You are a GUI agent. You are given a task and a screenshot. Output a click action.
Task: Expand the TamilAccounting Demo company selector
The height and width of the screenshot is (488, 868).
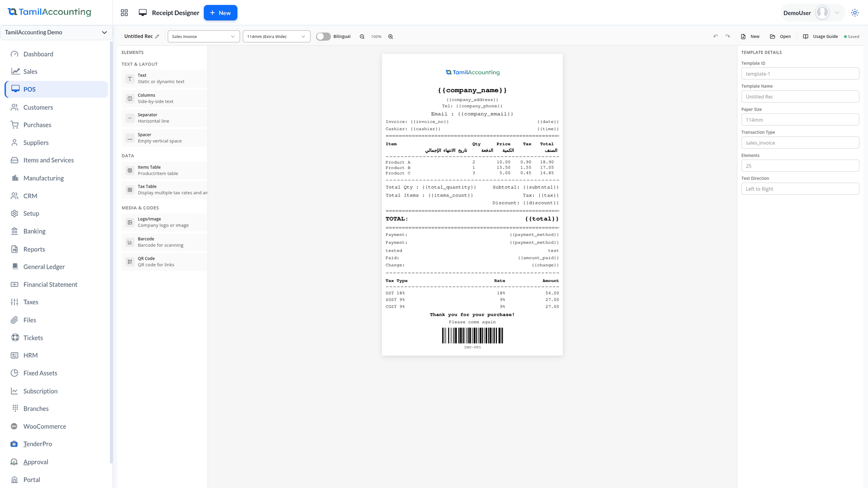pos(56,33)
